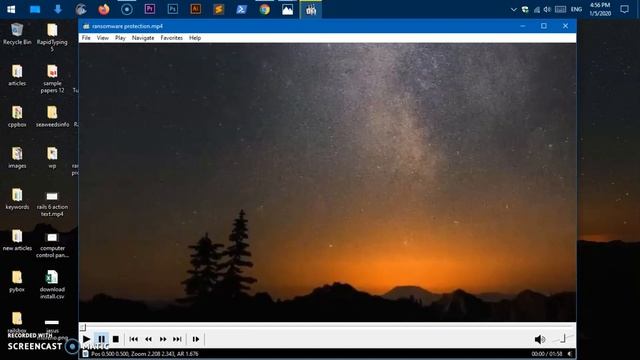Click the fast forward button

(x=163, y=339)
